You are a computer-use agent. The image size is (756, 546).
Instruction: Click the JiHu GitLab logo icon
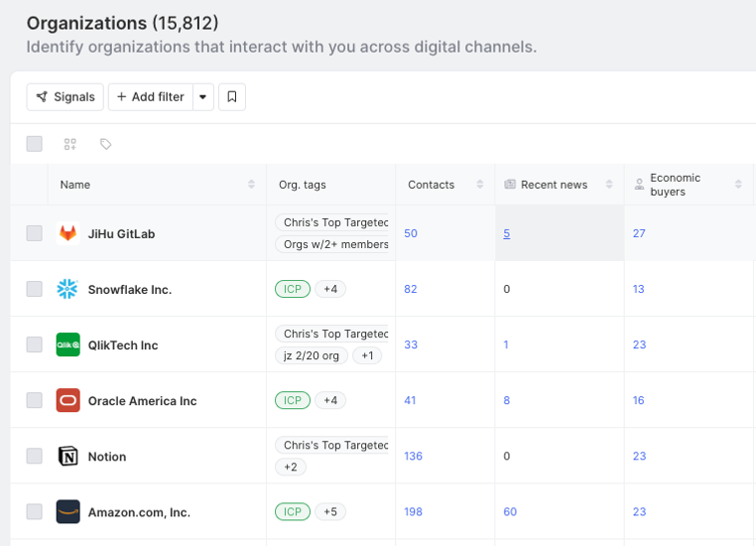click(67, 233)
